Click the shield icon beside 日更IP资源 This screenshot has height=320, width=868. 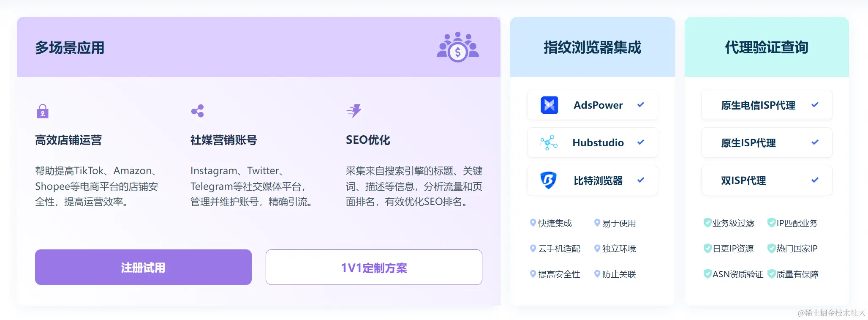coord(707,248)
